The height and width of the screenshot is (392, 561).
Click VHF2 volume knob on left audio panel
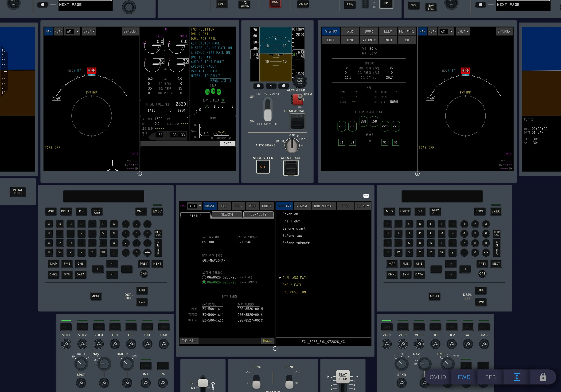pos(82,344)
